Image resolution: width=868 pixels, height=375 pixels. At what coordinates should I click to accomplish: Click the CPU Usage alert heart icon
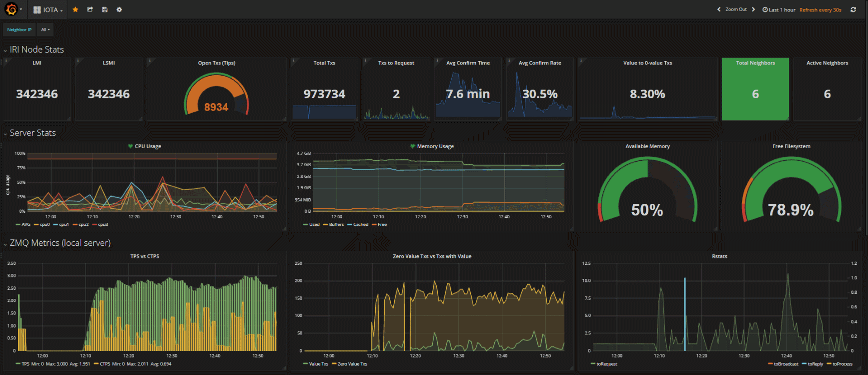[131, 146]
